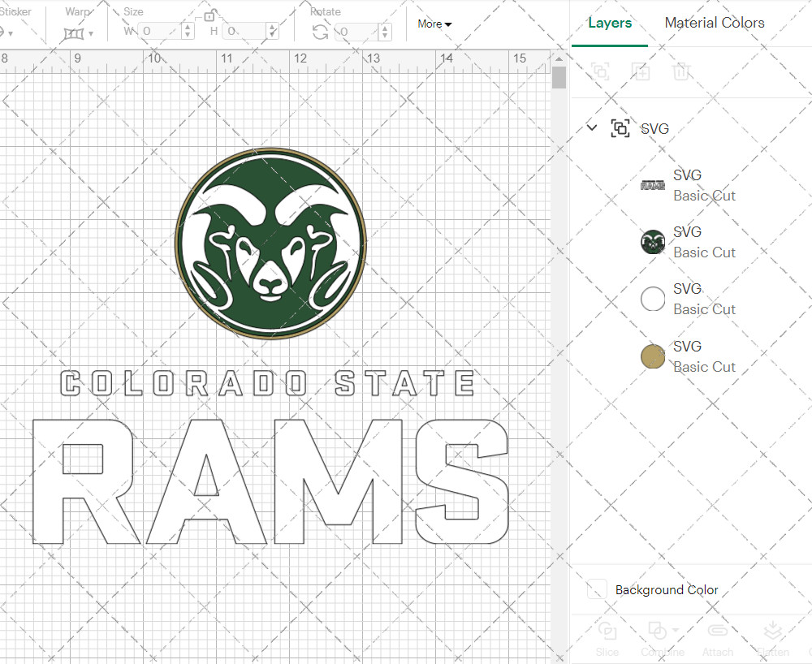Switch to the Material Colors tab
The width and height of the screenshot is (812, 664).
coord(714,23)
